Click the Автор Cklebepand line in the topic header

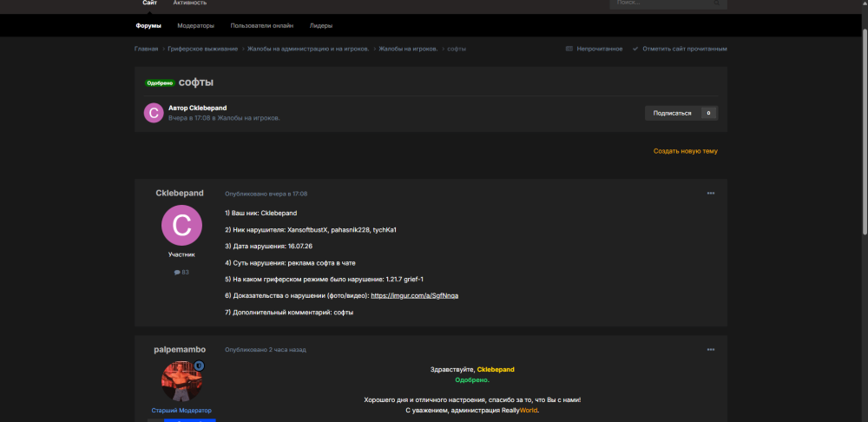pyautogui.click(x=198, y=108)
